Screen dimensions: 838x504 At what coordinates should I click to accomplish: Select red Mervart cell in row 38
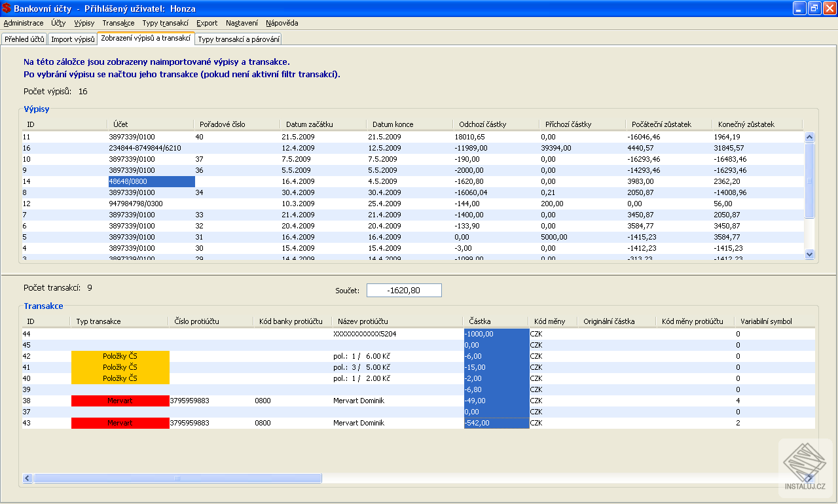point(120,401)
